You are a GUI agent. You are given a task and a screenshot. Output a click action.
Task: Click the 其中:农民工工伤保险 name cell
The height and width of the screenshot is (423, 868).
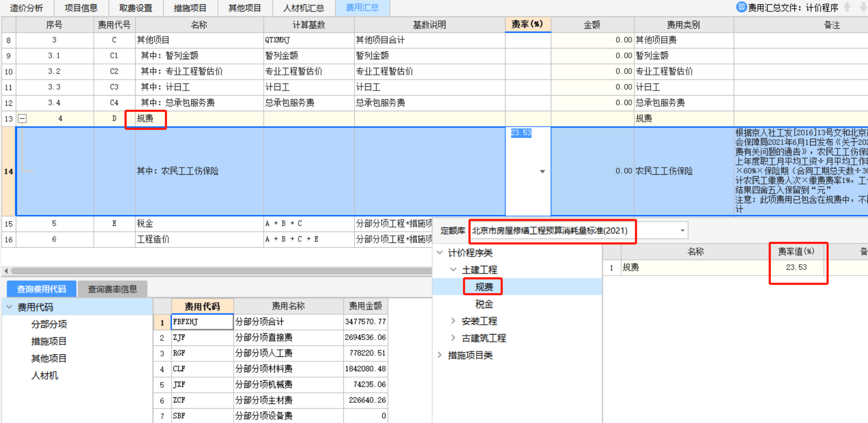[200, 171]
